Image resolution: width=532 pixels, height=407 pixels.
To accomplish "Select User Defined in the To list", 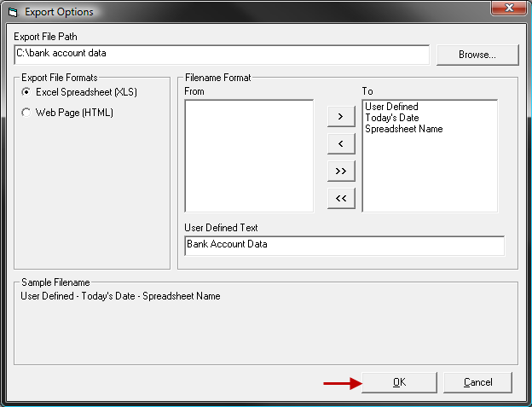I will 391,107.
